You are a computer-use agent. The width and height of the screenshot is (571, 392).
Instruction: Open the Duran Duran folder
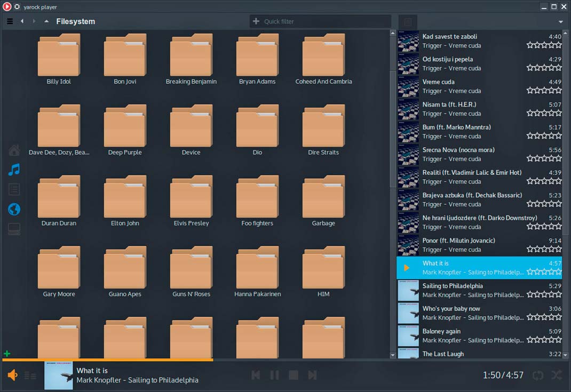coord(59,201)
